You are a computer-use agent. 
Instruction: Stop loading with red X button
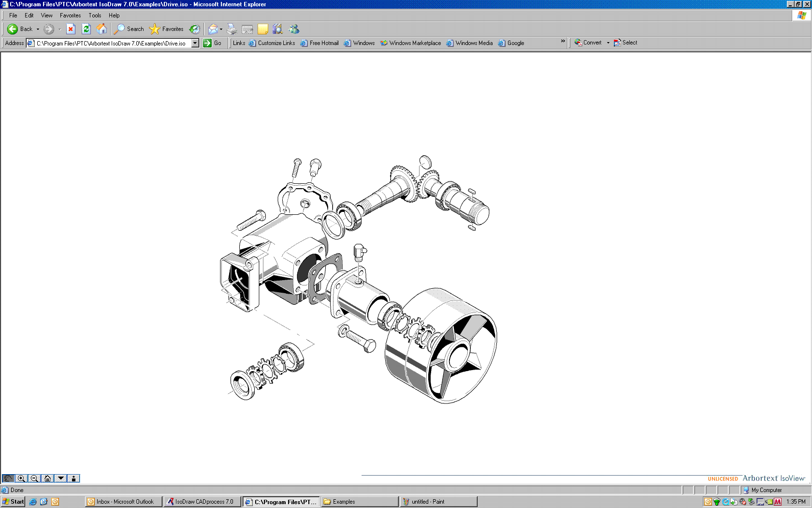(x=71, y=29)
